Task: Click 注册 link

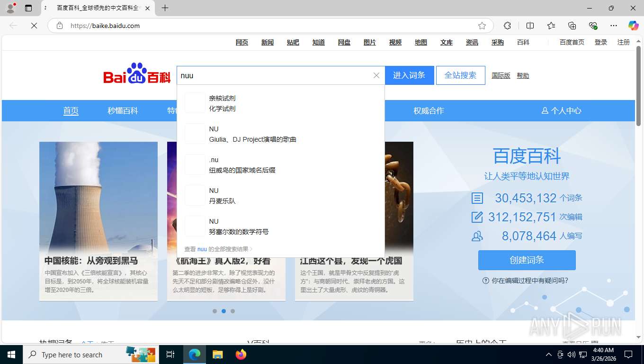Action: (624, 42)
